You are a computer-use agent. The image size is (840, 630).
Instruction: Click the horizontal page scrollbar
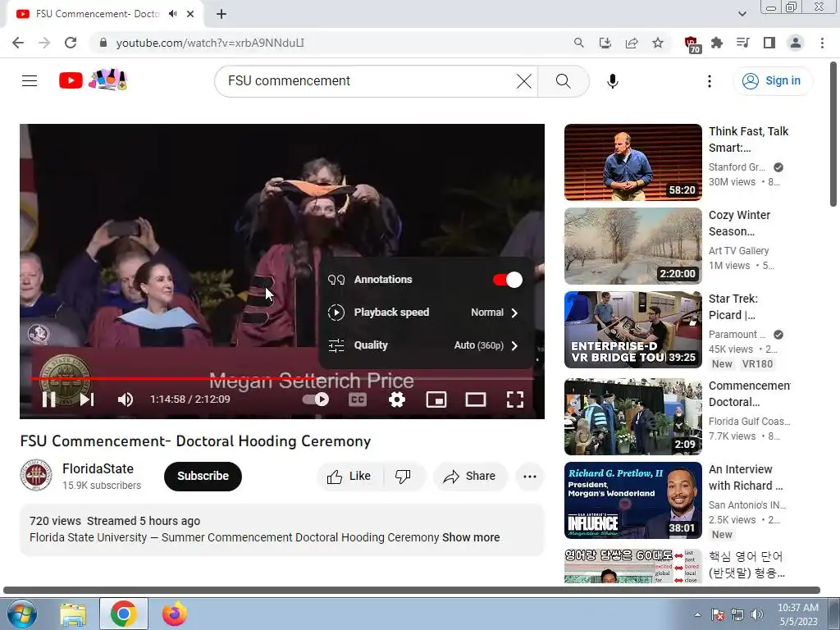pyautogui.click(x=412, y=591)
